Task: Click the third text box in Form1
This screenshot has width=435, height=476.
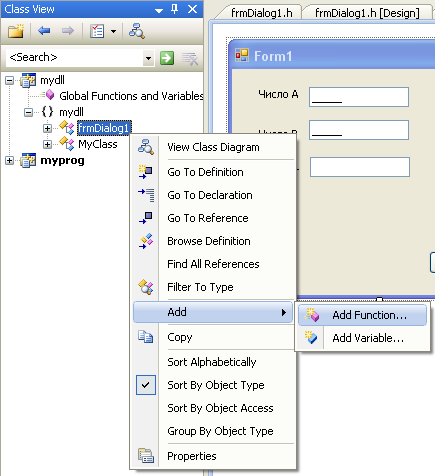Action: click(360, 167)
